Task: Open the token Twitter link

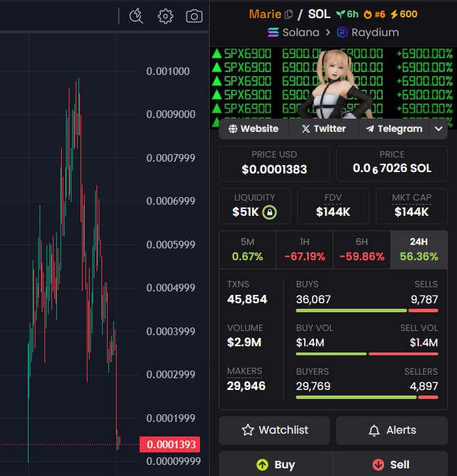Action: [x=324, y=129]
